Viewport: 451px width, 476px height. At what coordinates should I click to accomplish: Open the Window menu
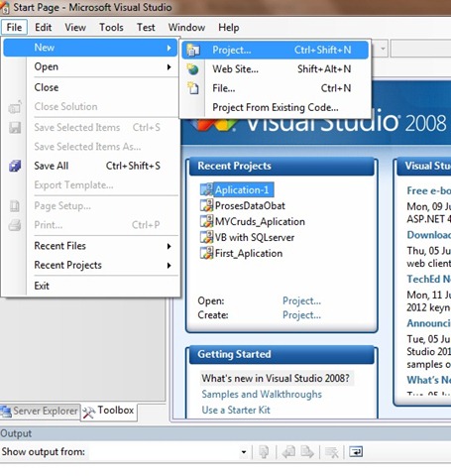pos(186,27)
